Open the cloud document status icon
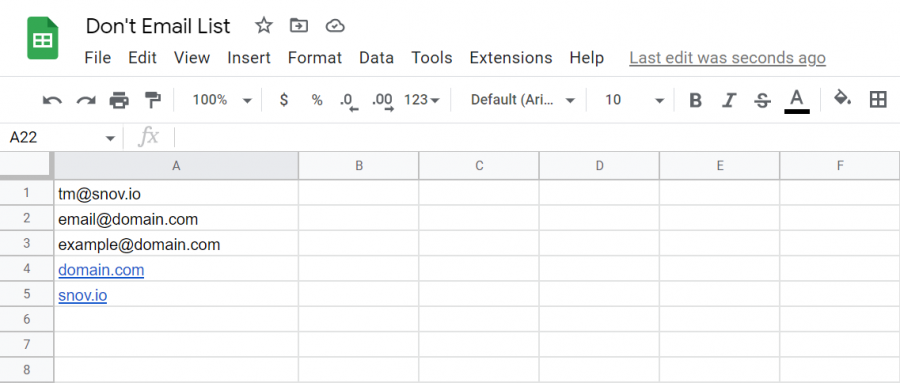This screenshot has width=900, height=383. pos(335,26)
